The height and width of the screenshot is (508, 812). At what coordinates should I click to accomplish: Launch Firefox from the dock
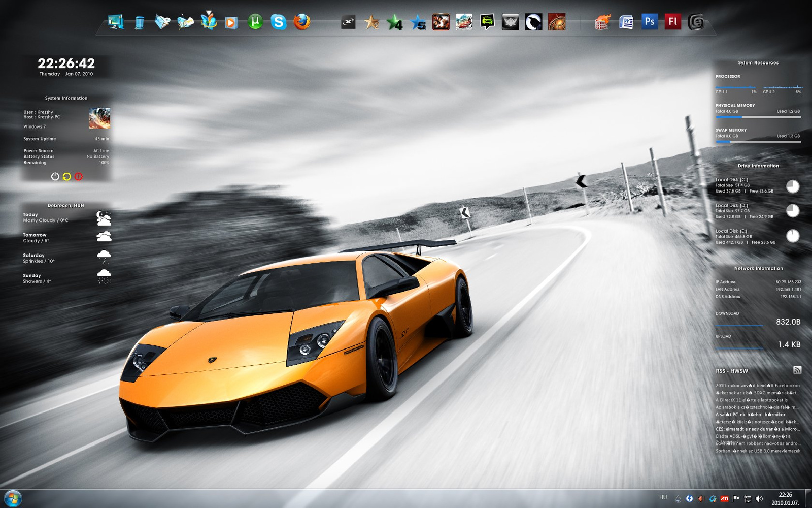point(302,22)
